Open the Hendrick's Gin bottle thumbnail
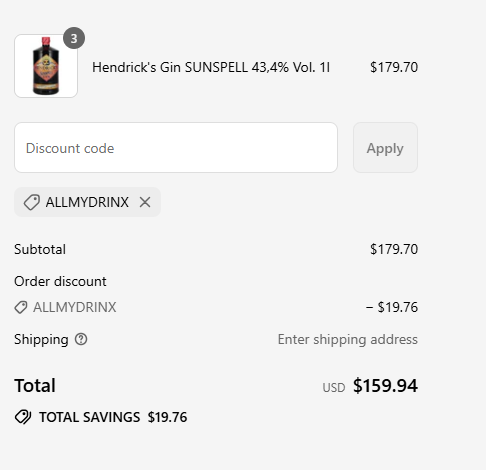Viewport: 486px width, 470px height. (x=46, y=66)
